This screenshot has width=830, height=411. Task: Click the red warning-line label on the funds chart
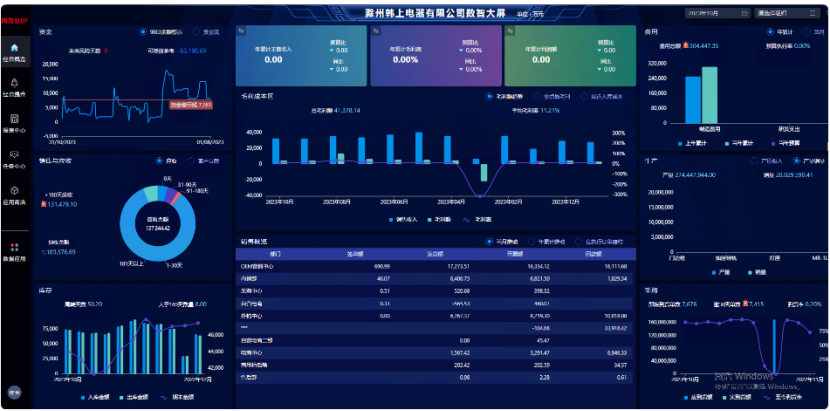click(190, 104)
